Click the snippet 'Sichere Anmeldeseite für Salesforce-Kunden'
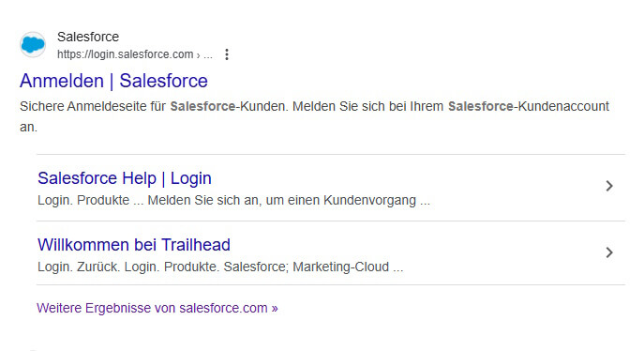This screenshot has width=644, height=351. tap(154, 106)
